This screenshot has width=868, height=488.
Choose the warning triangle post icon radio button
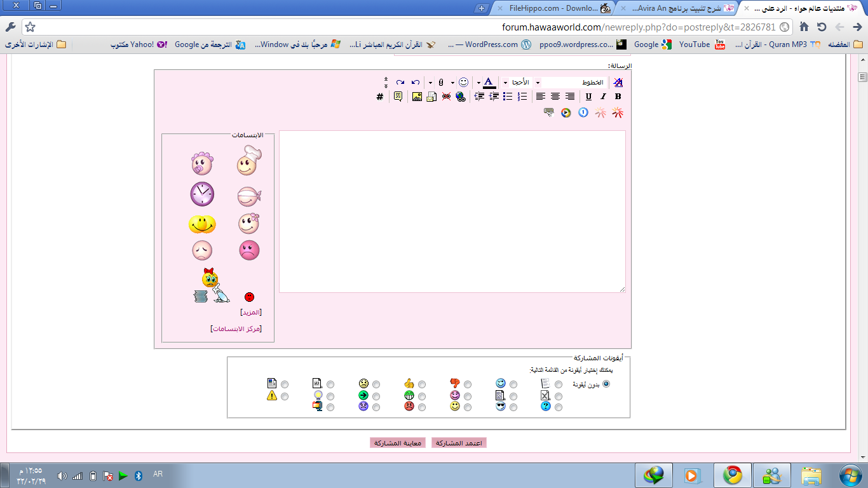point(285,396)
